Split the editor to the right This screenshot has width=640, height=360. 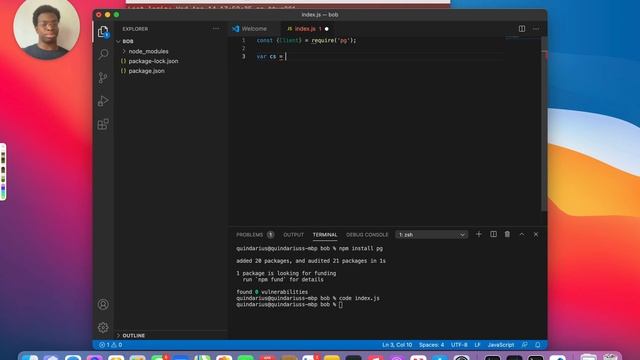522,29
